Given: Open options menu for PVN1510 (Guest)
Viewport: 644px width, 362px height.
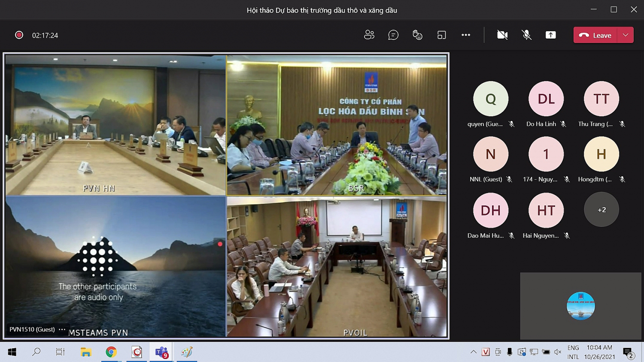Looking at the screenshot, I should [x=62, y=329].
